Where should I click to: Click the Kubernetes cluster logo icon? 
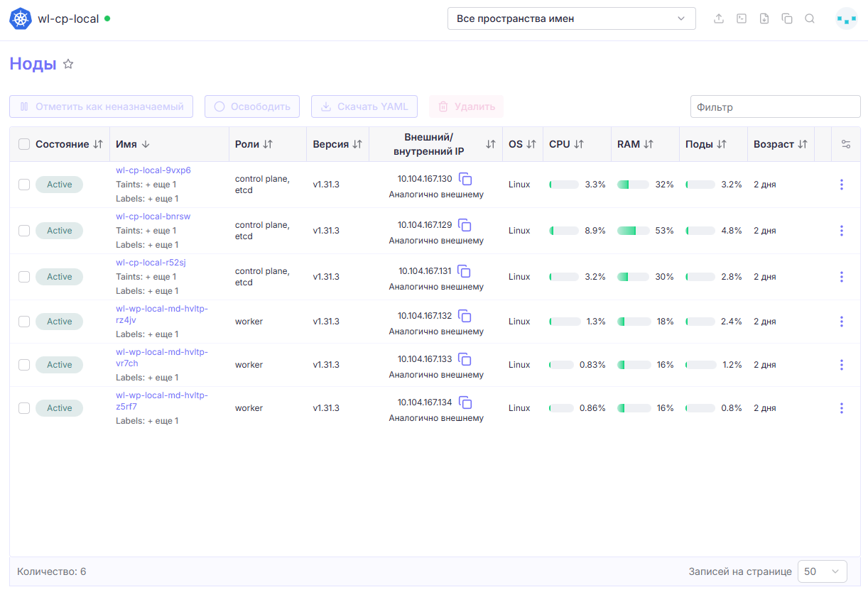(x=21, y=18)
